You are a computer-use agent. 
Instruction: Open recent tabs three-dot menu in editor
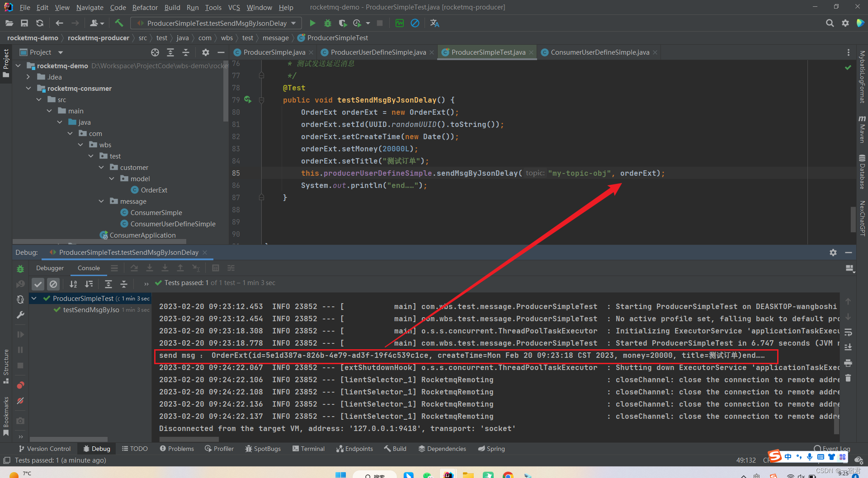(x=849, y=52)
